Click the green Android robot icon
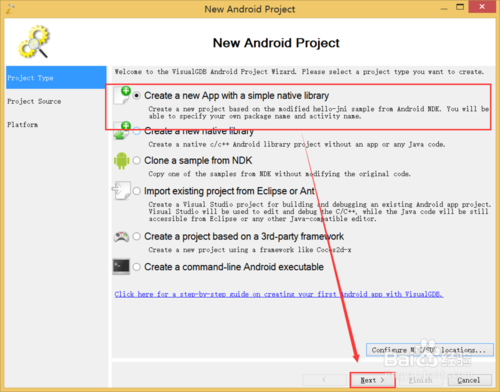Image resolution: width=500 pixels, height=392 pixels. pyautogui.click(x=122, y=161)
